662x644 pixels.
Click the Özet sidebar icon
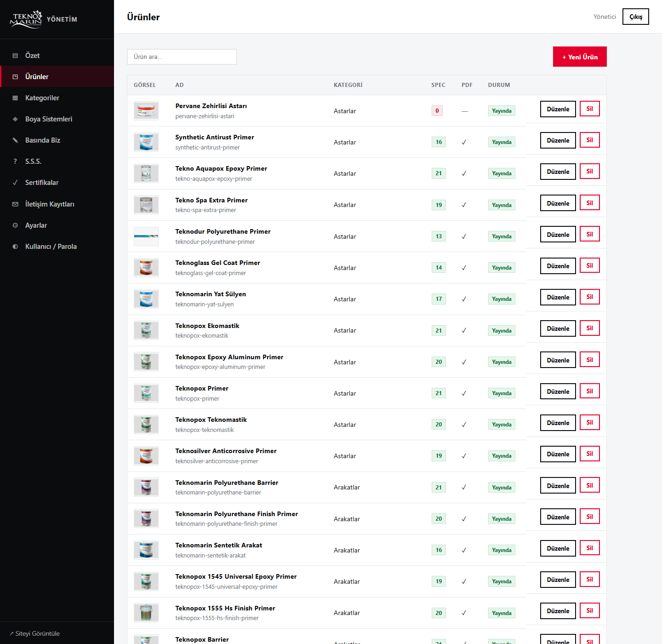coord(15,56)
